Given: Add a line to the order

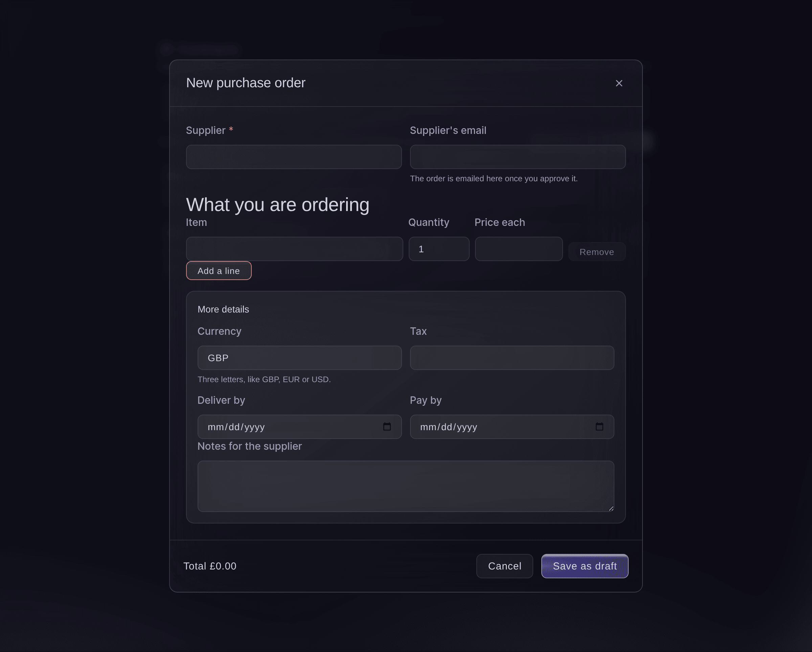Looking at the screenshot, I should pyautogui.click(x=219, y=271).
